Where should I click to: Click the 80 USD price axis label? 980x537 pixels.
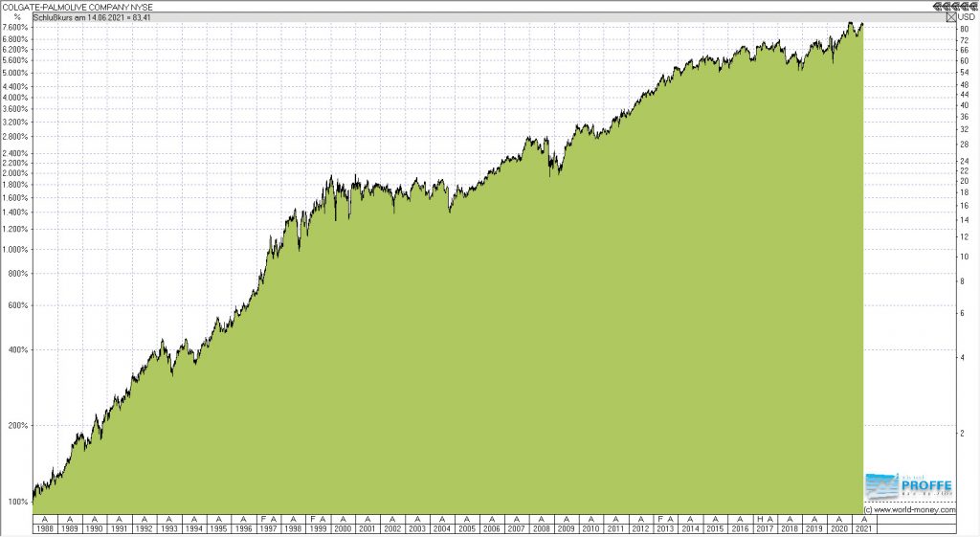(965, 30)
